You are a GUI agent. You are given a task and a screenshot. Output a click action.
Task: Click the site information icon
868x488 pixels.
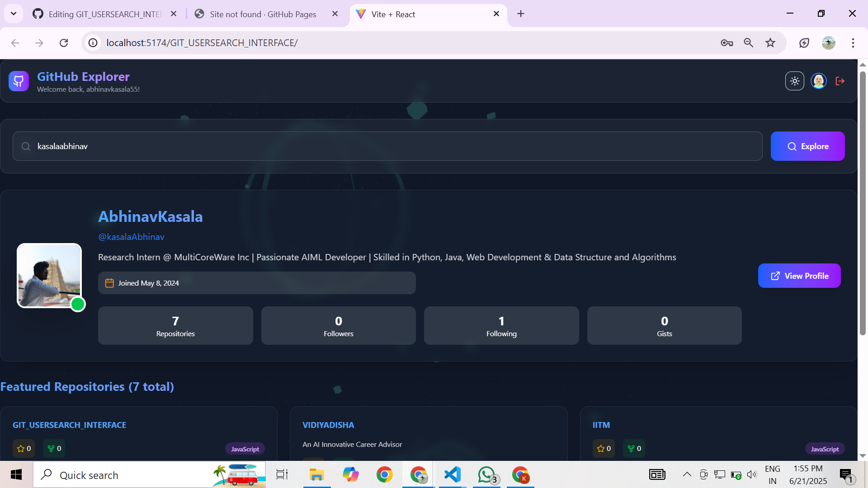click(93, 43)
